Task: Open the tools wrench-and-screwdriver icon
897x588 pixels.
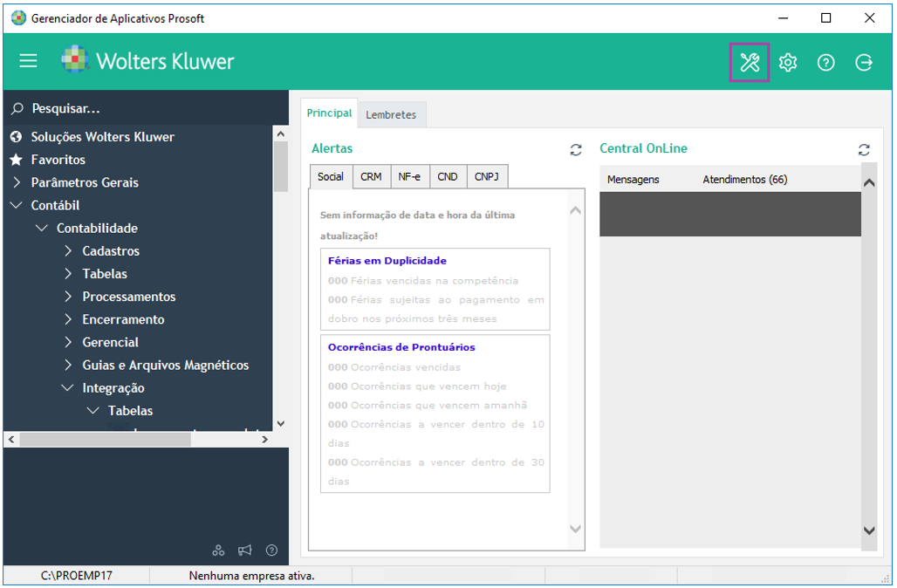Action: pos(750,62)
